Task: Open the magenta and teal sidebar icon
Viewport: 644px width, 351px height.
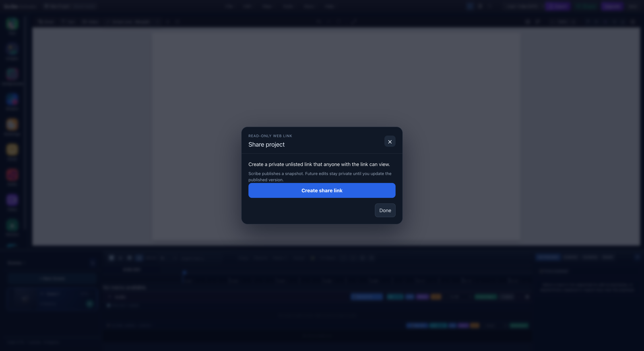Action: point(12,74)
